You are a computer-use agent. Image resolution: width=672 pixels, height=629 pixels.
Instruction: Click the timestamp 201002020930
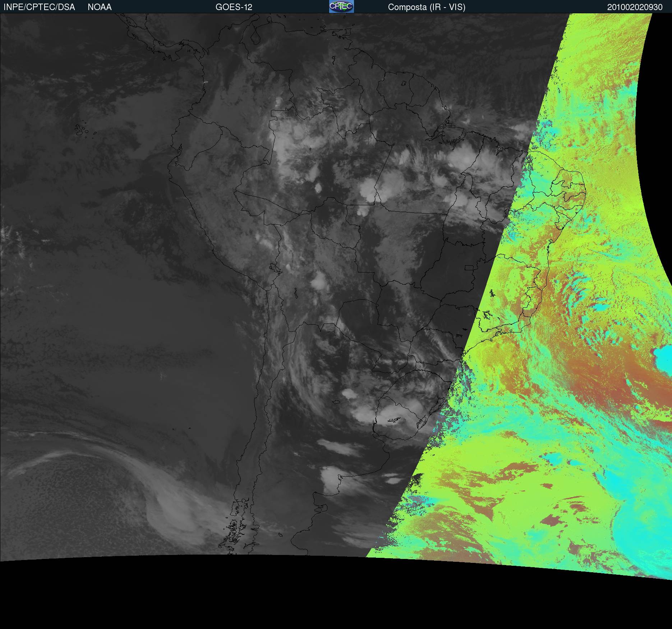click(635, 7)
